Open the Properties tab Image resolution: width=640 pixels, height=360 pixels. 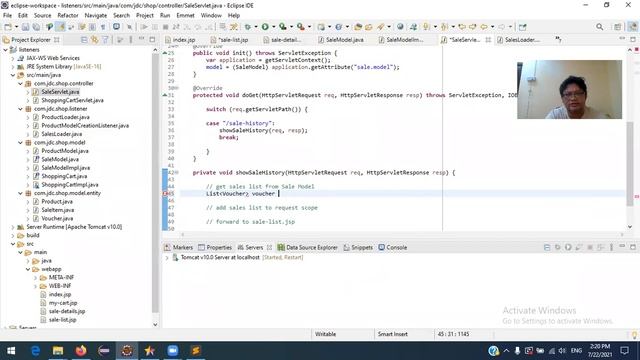click(x=215, y=247)
